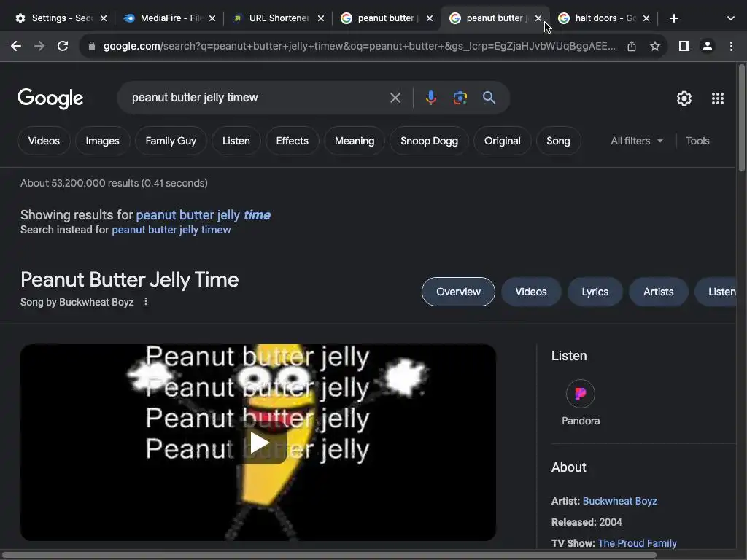The image size is (747, 560).
Task: Click the vertical page scrollbar
Action: pyautogui.click(x=742, y=117)
